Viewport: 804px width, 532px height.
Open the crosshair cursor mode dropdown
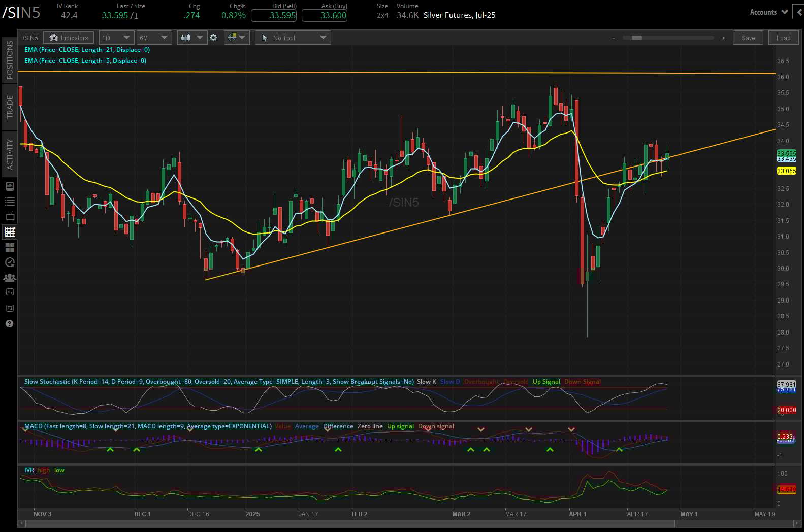coord(237,38)
